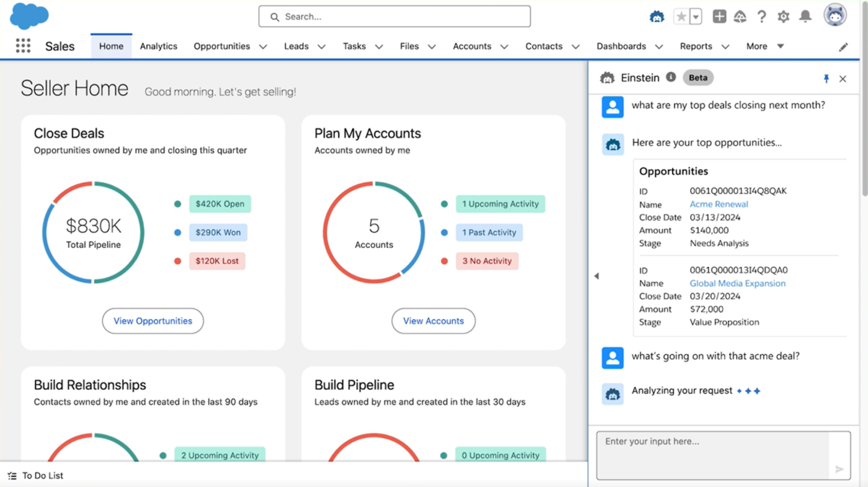The height and width of the screenshot is (487, 868).
Task: Click the Einstein input text field
Action: pyautogui.click(x=713, y=455)
